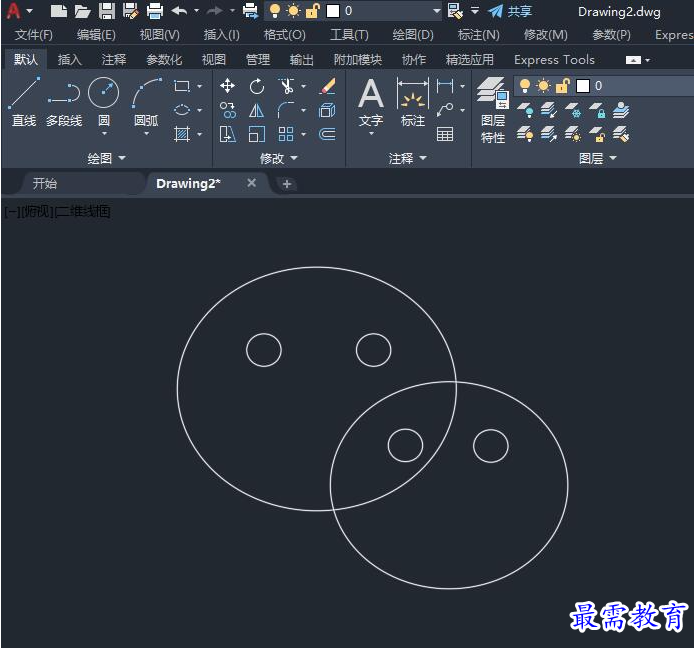694x648 pixels.
Task: Click the Linear dimension icon
Action: click(445, 86)
